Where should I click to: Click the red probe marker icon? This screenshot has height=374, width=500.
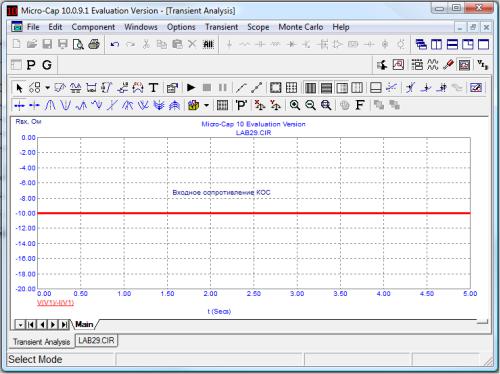click(x=448, y=64)
